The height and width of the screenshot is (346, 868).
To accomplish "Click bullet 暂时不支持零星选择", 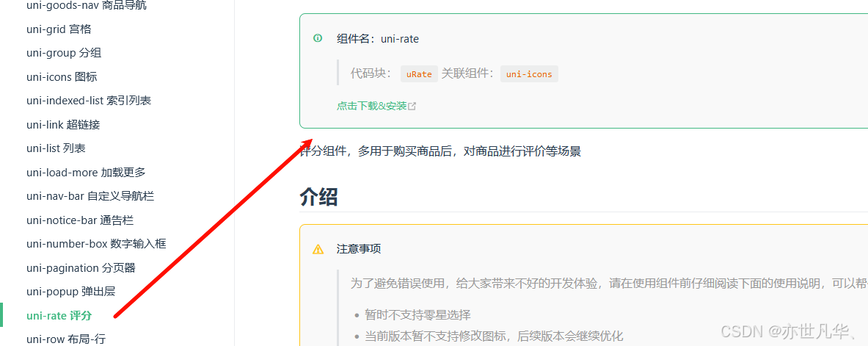I will pyautogui.click(x=417, y=315).
